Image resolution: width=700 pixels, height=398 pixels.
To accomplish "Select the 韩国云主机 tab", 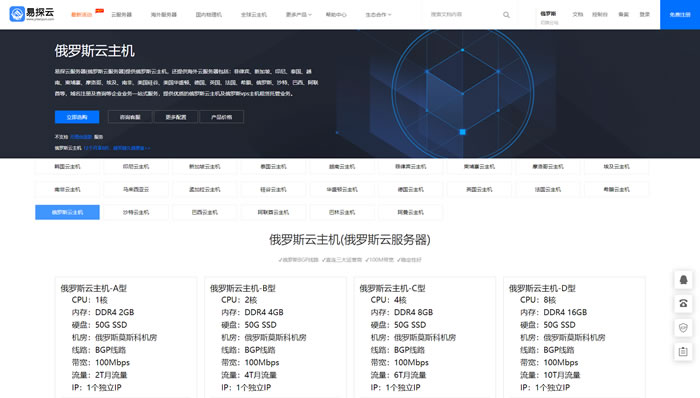I will pyautogui.click(x=67, y=166).
